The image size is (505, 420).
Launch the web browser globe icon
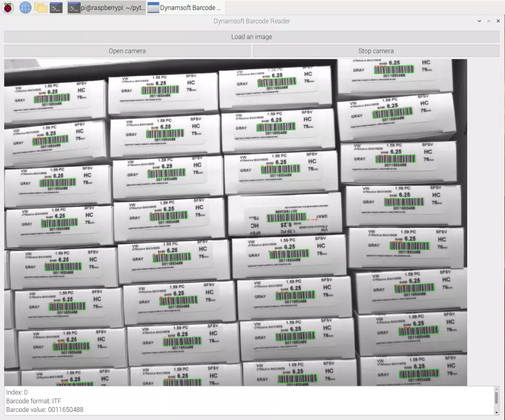25,8
